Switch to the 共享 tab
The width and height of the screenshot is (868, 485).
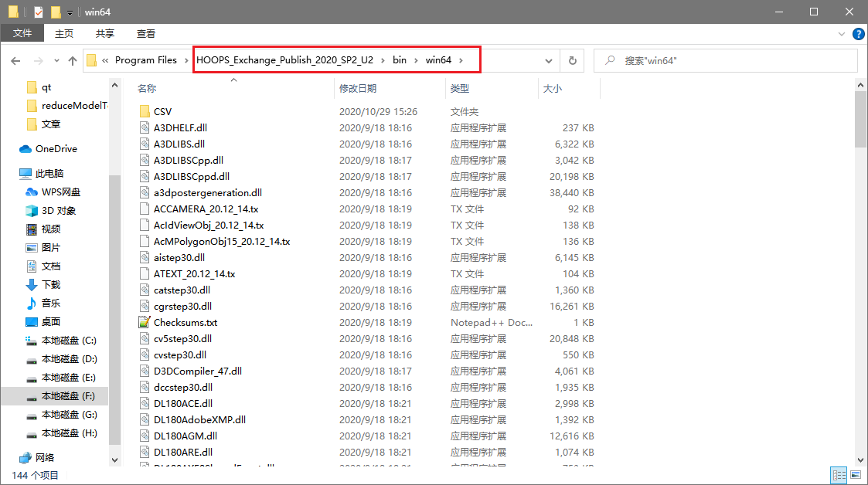pos(104,34)
